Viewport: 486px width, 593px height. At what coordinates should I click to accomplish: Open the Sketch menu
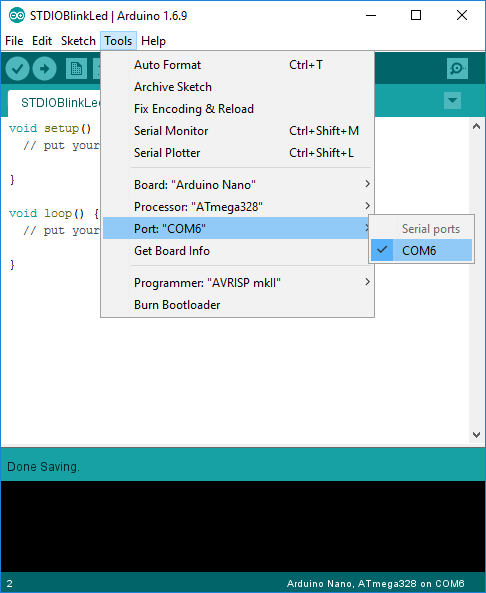tap(78, 41)
